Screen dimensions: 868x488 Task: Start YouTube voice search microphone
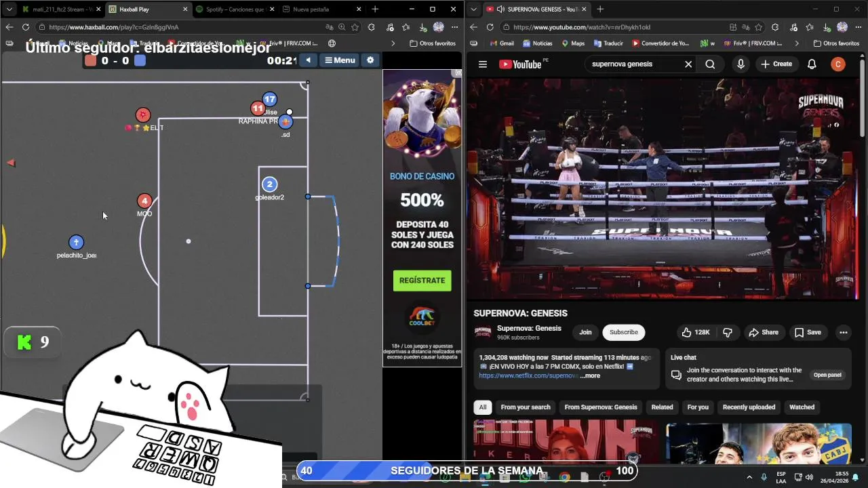point(741,64)
